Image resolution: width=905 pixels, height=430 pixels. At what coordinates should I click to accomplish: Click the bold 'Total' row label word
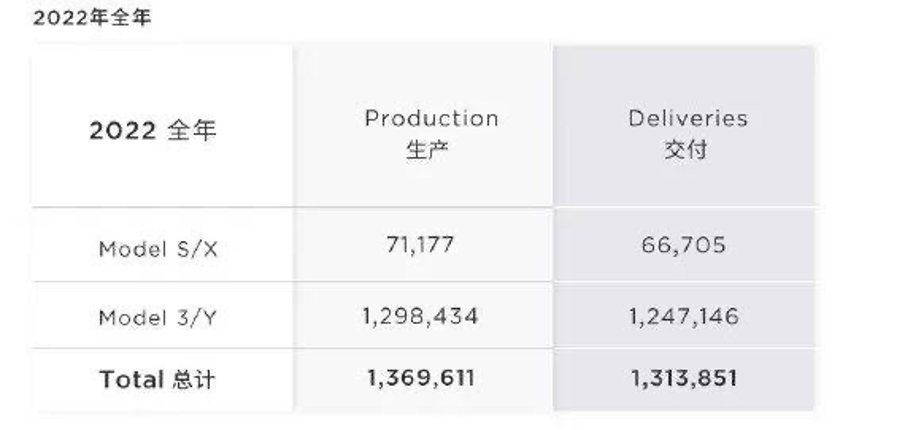click(131, 379)
